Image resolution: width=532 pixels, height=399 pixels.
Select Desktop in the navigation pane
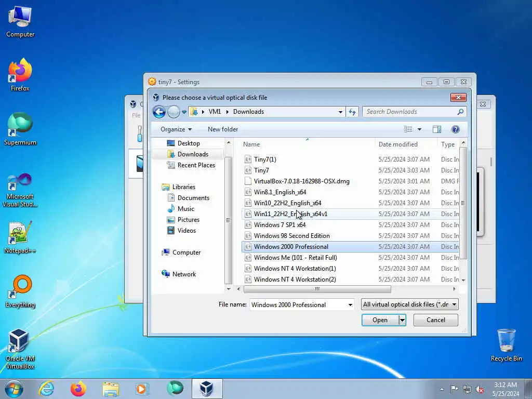pos(189,143)
